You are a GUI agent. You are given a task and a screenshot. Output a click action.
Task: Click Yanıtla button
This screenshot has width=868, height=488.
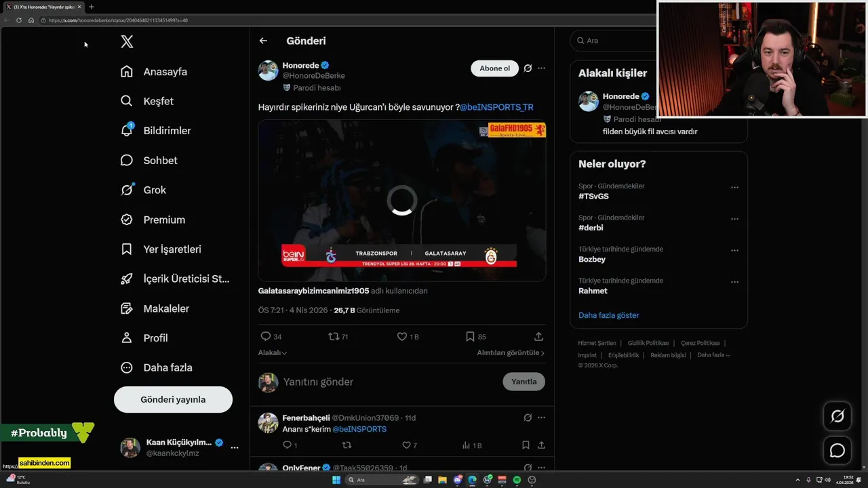click(x=524, y=382)
